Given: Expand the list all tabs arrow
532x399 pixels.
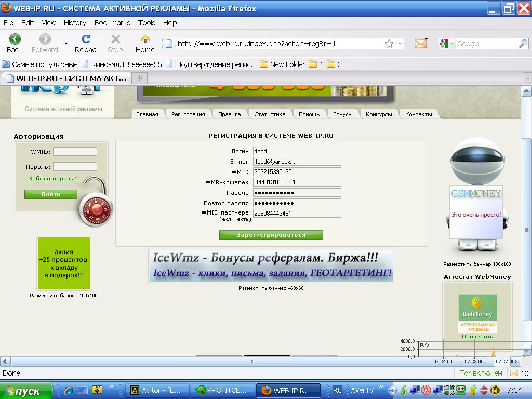Looking at the screenshot, I should point(527,78).
